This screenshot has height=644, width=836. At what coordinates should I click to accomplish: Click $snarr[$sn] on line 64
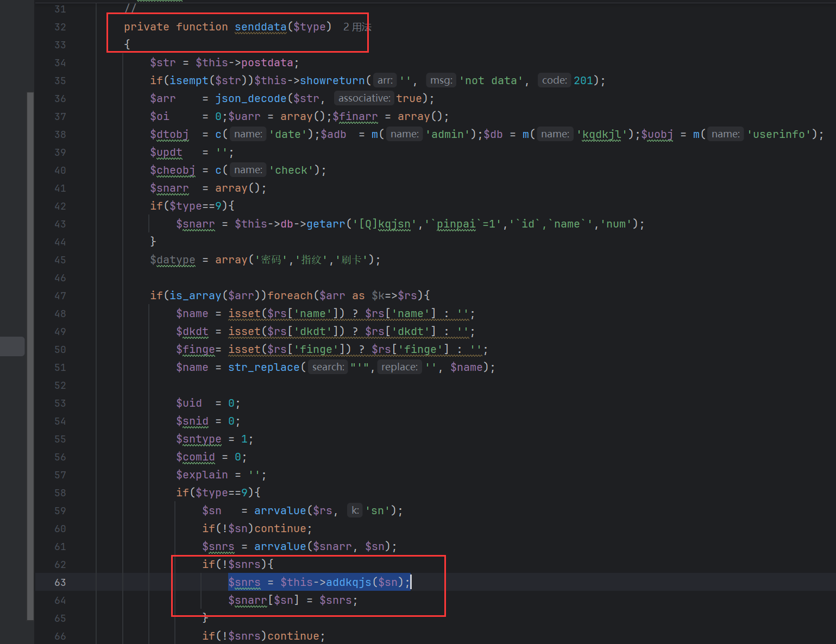tap(263, 600)
